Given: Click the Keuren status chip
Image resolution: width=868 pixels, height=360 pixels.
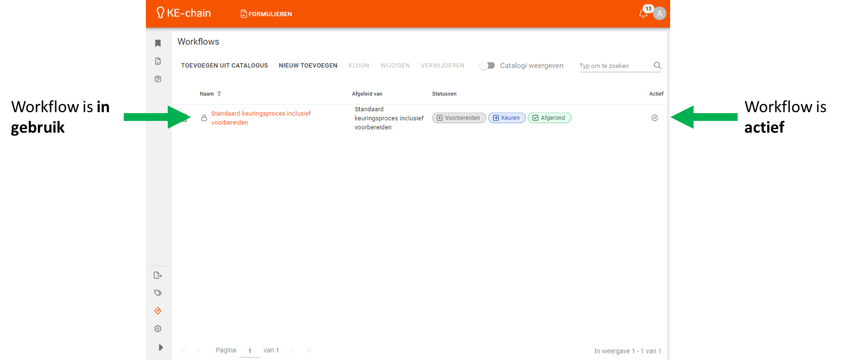Looking at the screenshot, I should (x=506, y=118).
